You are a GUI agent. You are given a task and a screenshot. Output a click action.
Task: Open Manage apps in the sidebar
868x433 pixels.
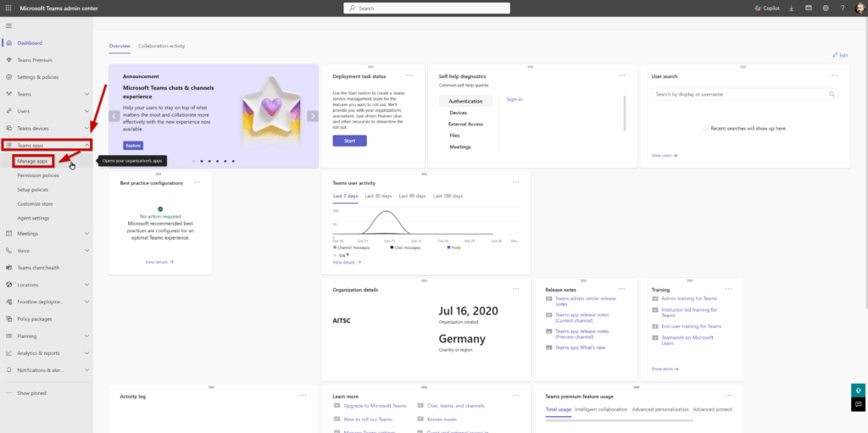(x=32, y=161)
